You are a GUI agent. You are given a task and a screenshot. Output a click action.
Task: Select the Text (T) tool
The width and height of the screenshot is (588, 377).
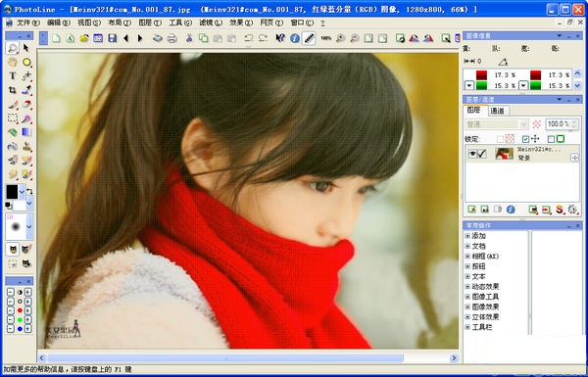13,76
